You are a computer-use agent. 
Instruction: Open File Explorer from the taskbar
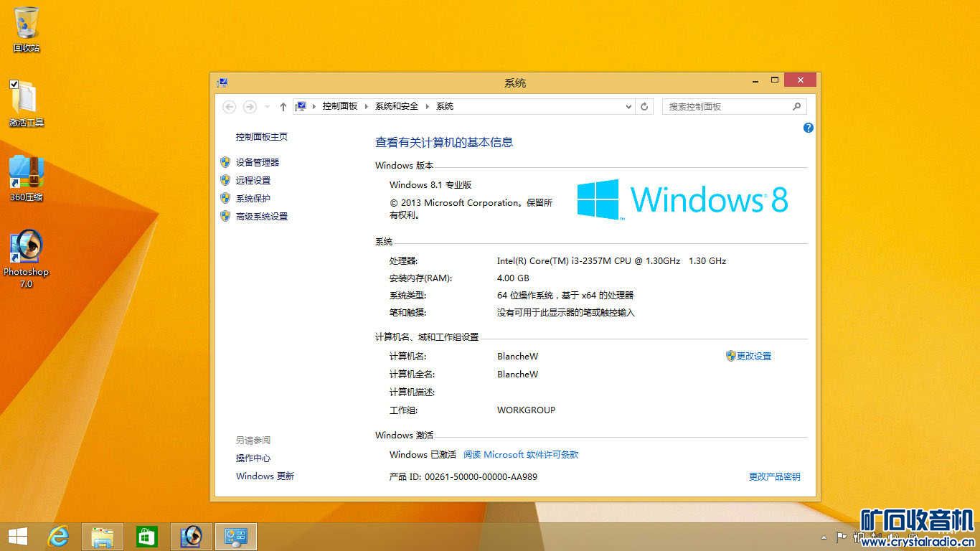(103, 537)
